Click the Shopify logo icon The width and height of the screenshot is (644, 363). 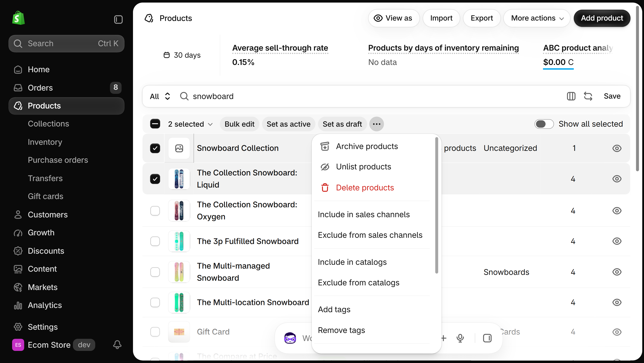19,18
